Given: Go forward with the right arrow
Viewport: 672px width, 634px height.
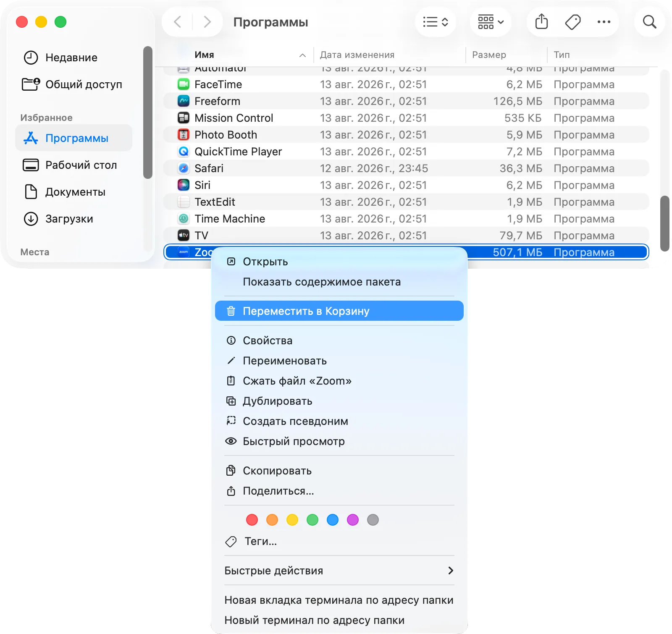Looking at the screenshot, I should coord(207,22).
